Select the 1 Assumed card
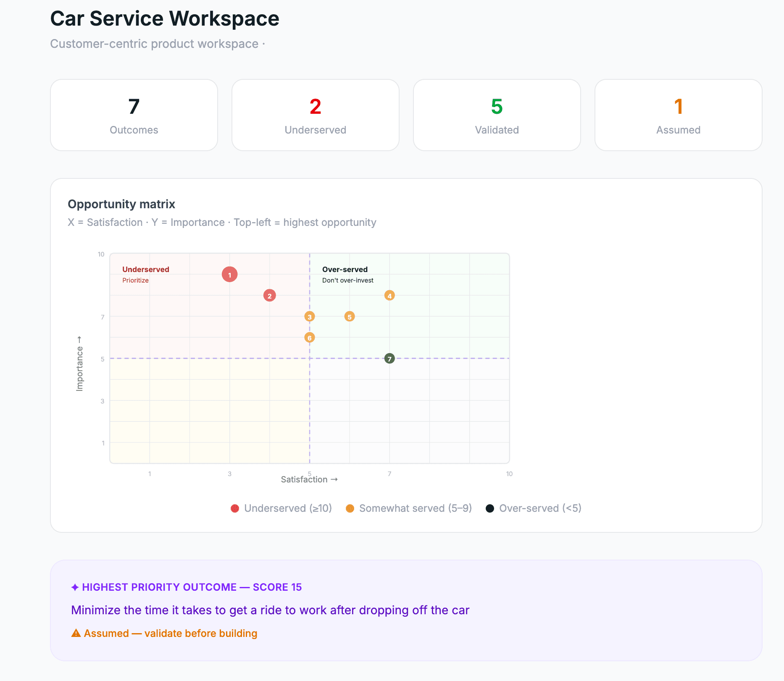Screen dimensions: 784x681 point(679,115)
